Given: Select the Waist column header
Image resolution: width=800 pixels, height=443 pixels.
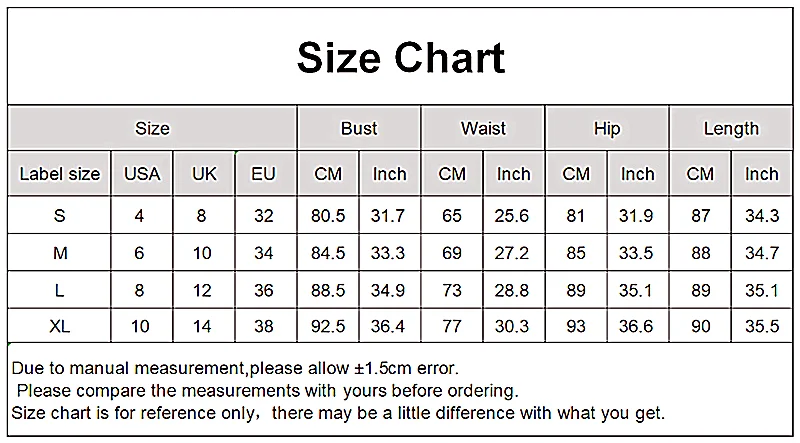Looking at the screenshot, I should click(483, 128).
